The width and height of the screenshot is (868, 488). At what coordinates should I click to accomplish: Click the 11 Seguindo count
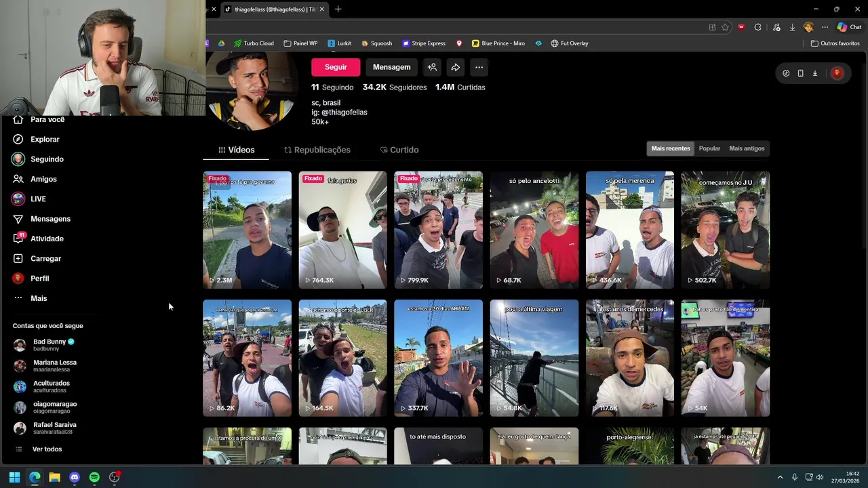click(332, 87)
